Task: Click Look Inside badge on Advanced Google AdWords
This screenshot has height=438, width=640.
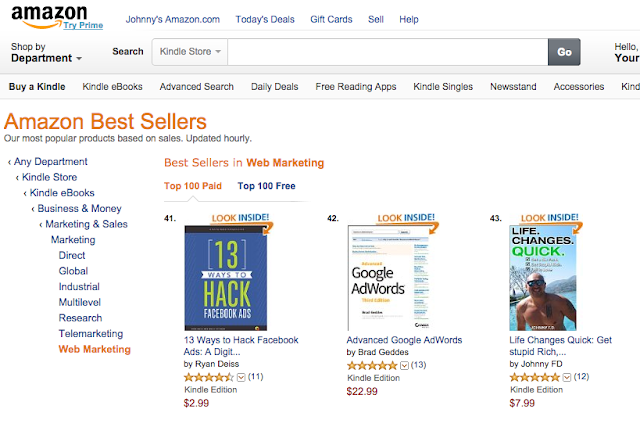Action: coord(405,217)
